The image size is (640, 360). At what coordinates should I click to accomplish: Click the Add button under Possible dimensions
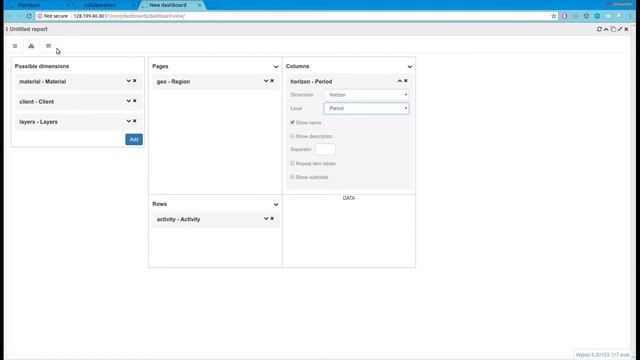(x=134, y=140)
